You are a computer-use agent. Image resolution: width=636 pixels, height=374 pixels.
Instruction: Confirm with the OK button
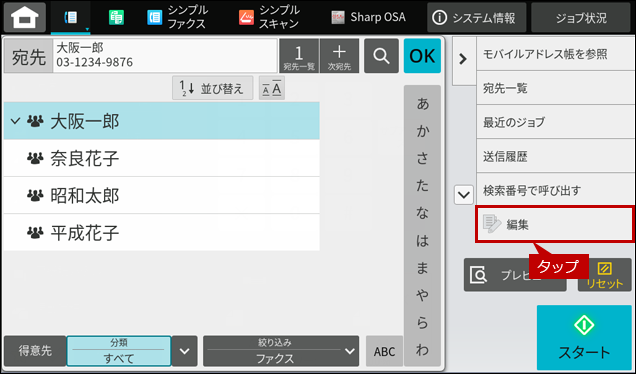[x=422, y=56]
